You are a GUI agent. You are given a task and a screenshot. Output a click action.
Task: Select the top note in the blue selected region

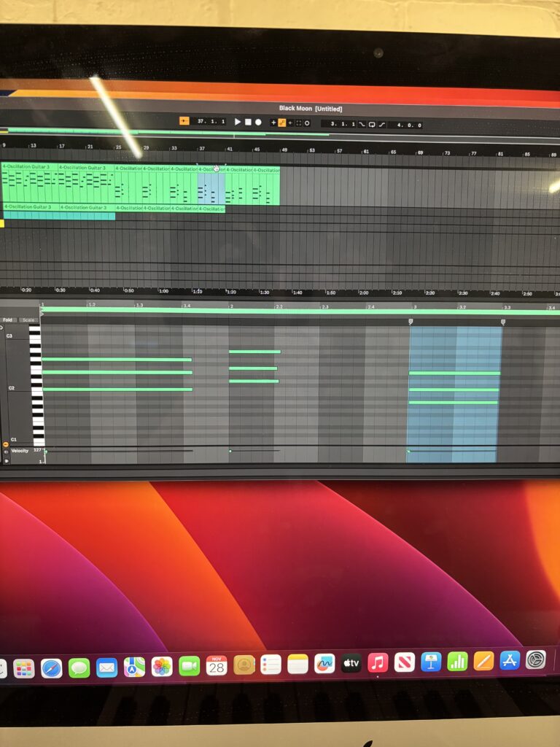click(455, 373)
